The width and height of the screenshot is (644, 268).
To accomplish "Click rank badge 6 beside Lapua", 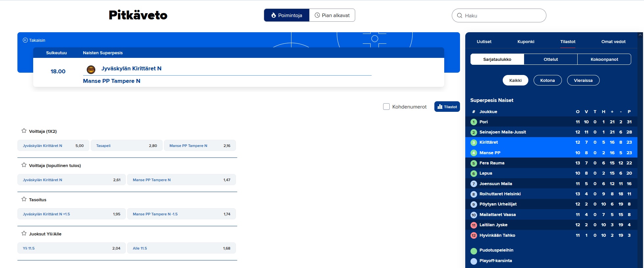I will point(473,173).
